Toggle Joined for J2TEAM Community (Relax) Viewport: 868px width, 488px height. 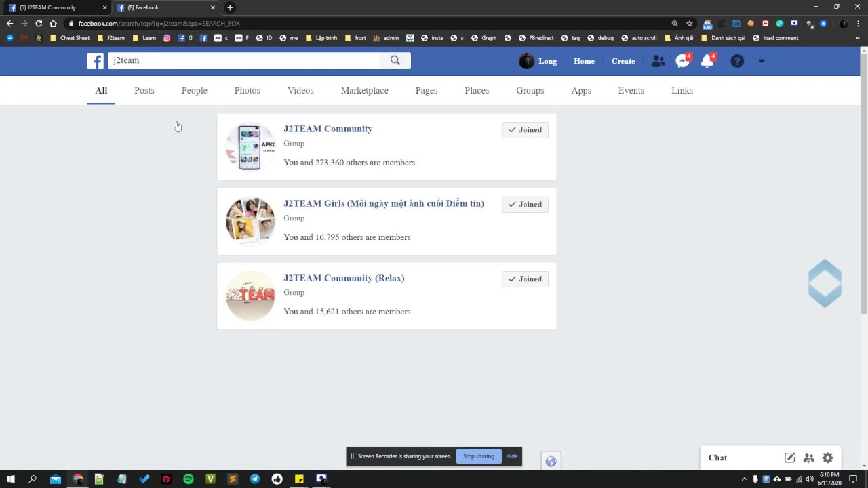click(526, 279)
